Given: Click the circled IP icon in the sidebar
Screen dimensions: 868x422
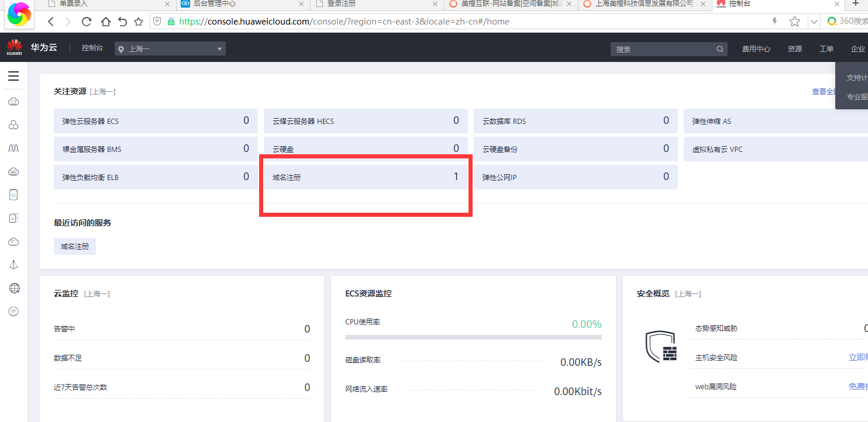Looking at the screenshot, I should coord(13,312).
